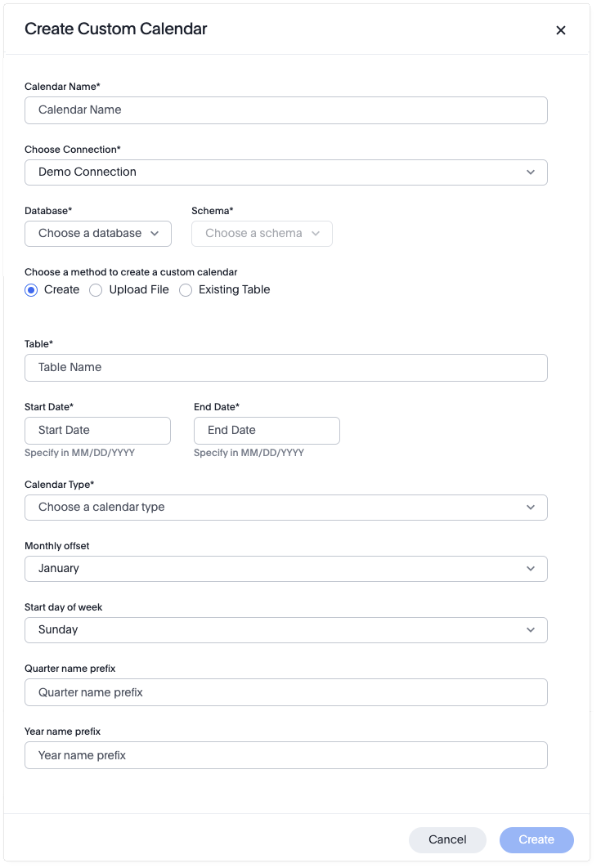
Task: Open the Choose a schema dropdown
Action: 262,234
